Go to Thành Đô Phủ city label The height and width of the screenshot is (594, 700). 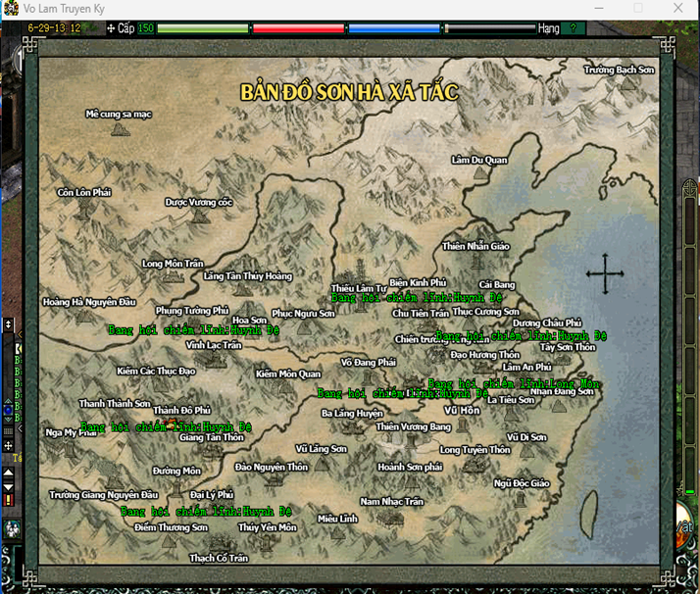[181, 410]
